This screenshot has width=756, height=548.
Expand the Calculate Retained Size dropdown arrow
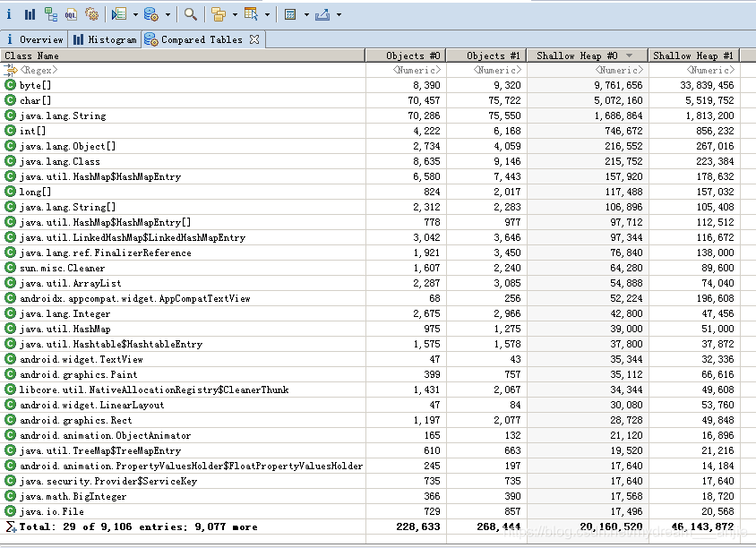(x=306, y=15)
